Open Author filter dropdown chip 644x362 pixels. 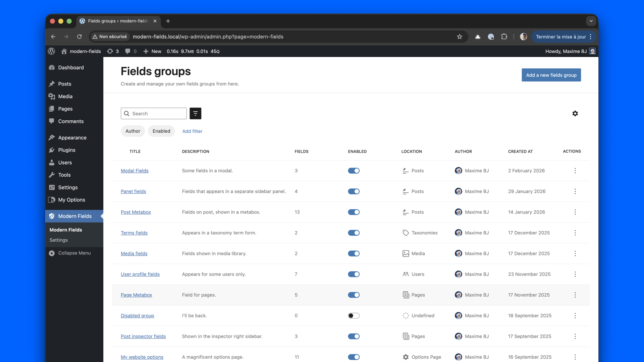coord(132,131)
